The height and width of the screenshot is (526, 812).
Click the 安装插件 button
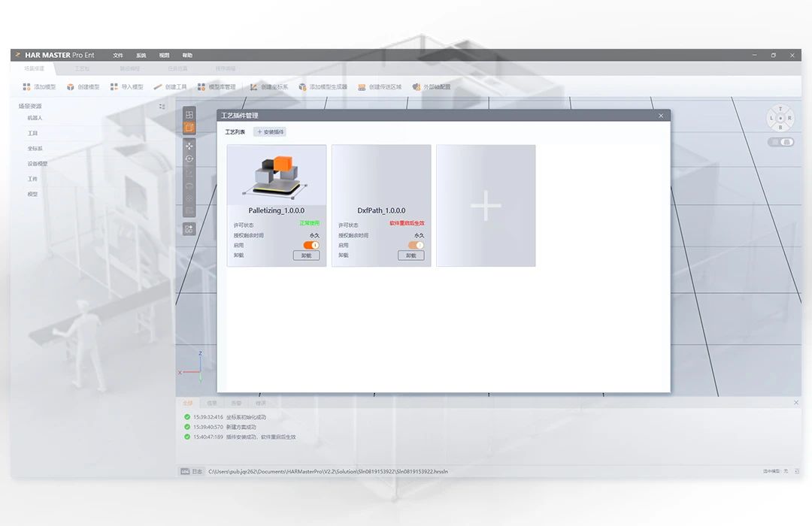click(x=270, y=132)
